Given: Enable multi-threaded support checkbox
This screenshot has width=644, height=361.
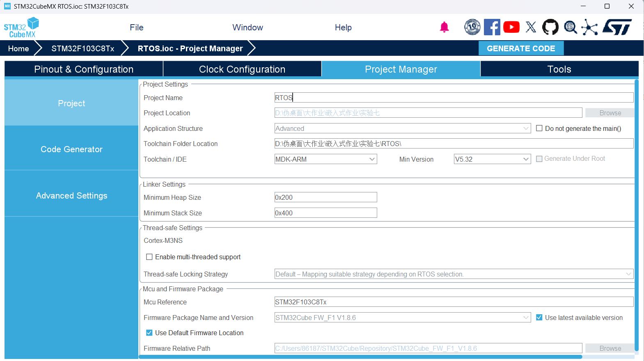Looking at the screenshot, I should [149, 257].
